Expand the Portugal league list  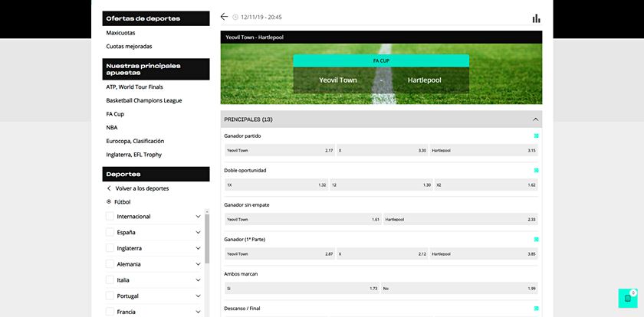point(198,296)
